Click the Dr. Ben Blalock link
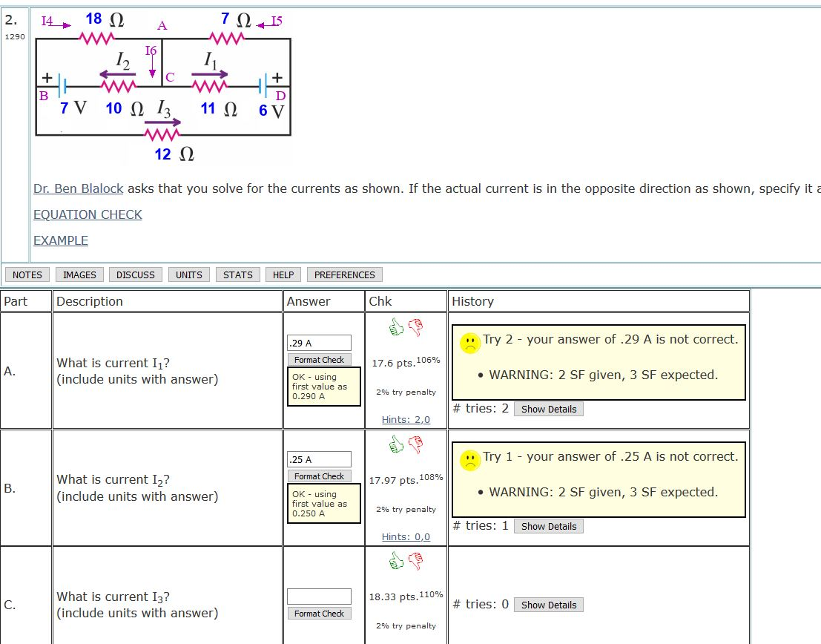The width and height of the screenshot is (821, 644). tap(78, 188)
